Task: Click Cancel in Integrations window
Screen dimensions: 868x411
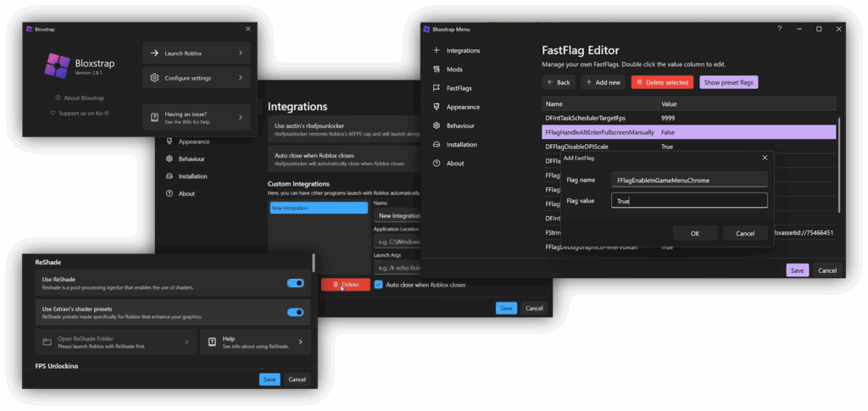Action: click(x=534, y=308)
